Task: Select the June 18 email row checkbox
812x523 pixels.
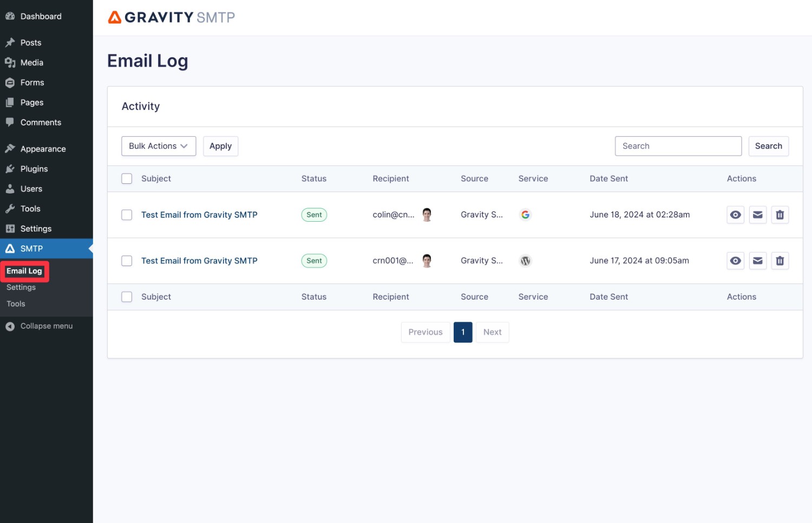Action: tap(127, 215)
